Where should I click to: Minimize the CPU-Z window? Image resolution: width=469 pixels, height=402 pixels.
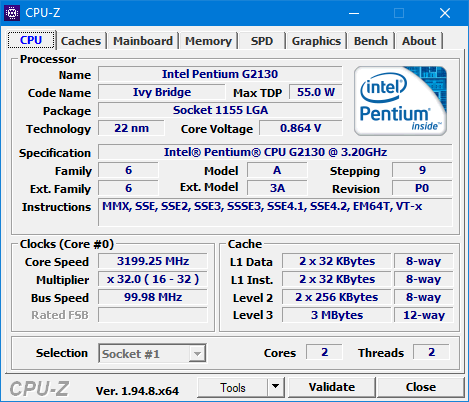(354, 13)
